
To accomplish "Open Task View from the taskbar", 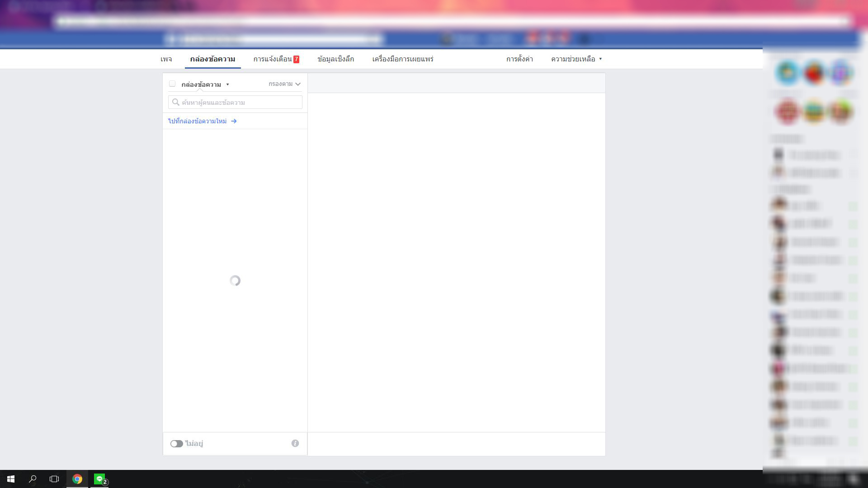I will pos(54,479).
